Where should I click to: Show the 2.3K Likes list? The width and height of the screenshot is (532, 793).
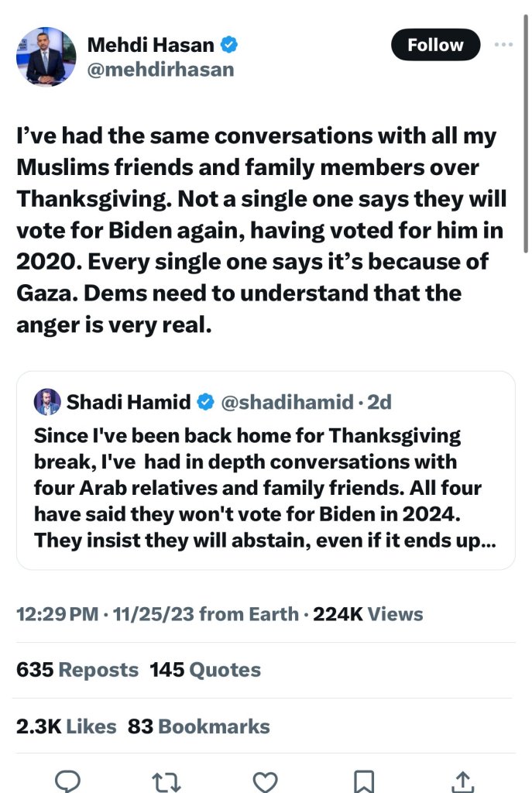click(x=67, y=726)
